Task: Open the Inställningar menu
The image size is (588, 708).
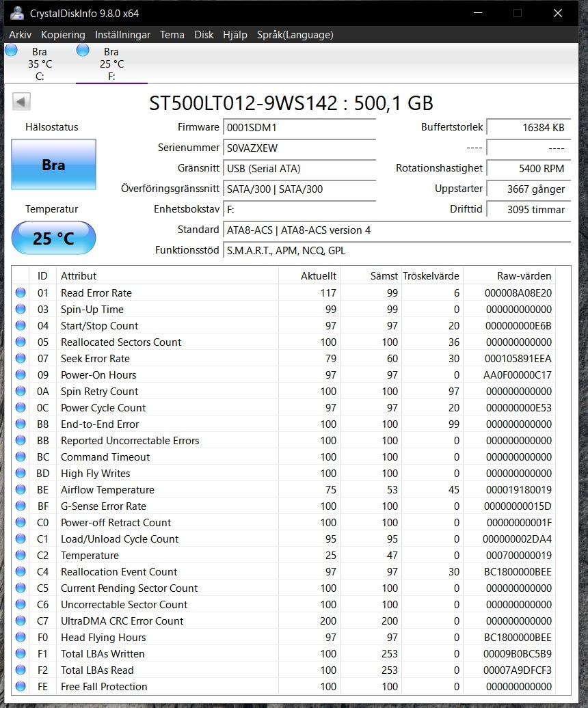Action: (x=122, y=35)
